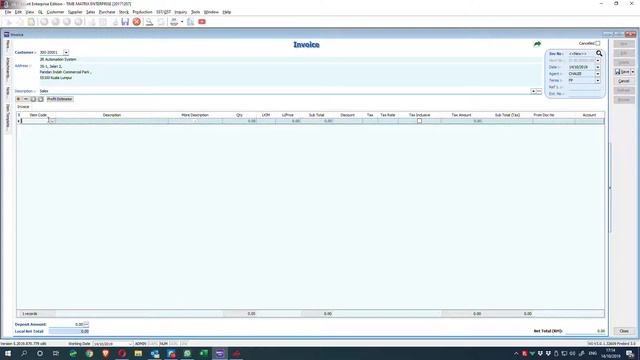The image size is (640, 360).
Task: Click the Windows Start button
Action: click(8, 353)
